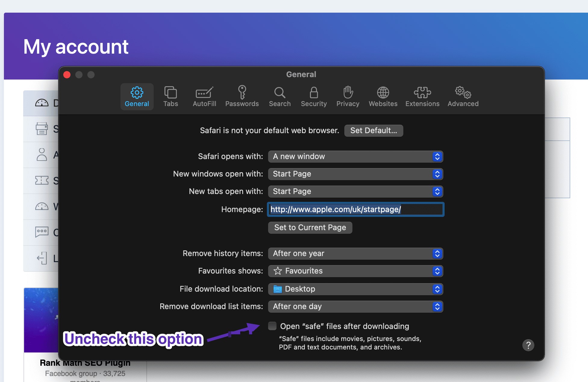Screen dimensions: 588x382
Task: Close the General preferences window
Action: [x=67, y=75]
